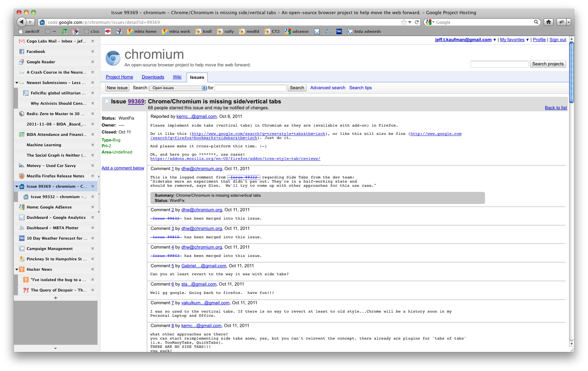Open the green spreadsheet bookmark icon
The image size is (588, 371).
click(64, 31)
